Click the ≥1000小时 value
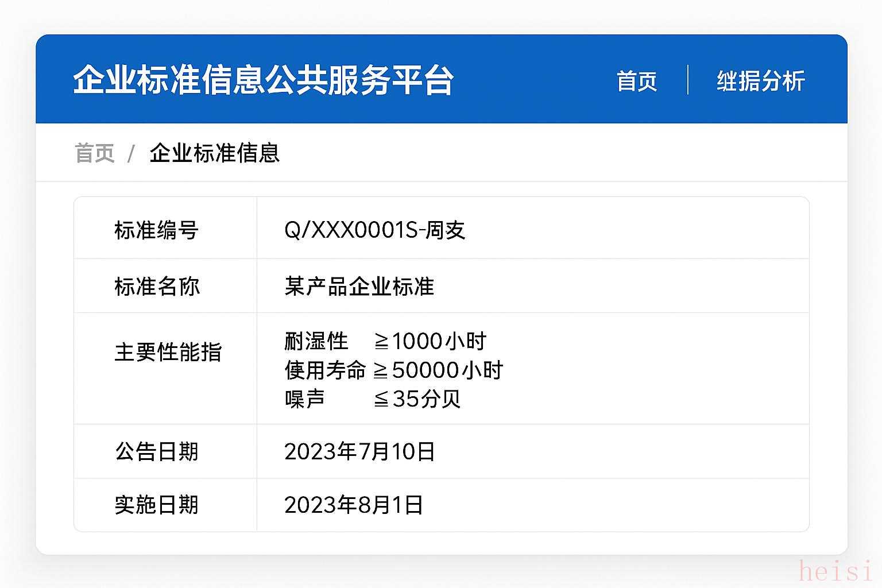The height and width of the screenshot is (588, 882). click(x=430, y=341)
